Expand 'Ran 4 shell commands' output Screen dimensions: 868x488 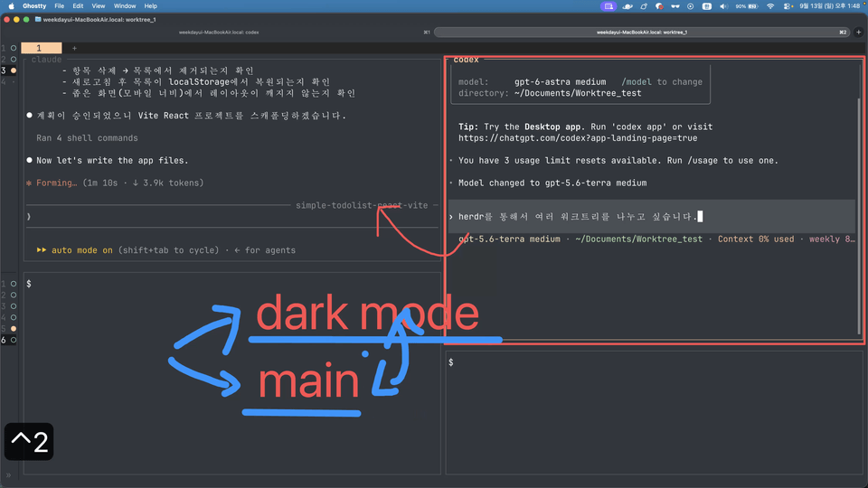click(87, 137)
